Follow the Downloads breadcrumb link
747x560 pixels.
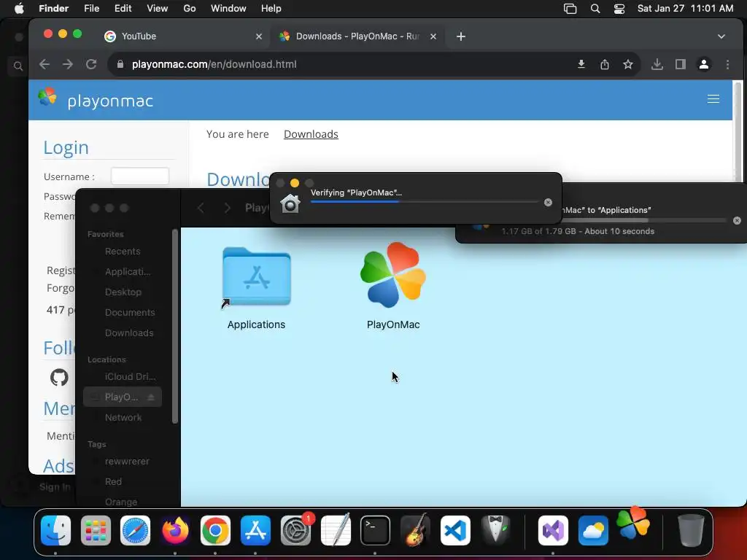click(311, 134)
